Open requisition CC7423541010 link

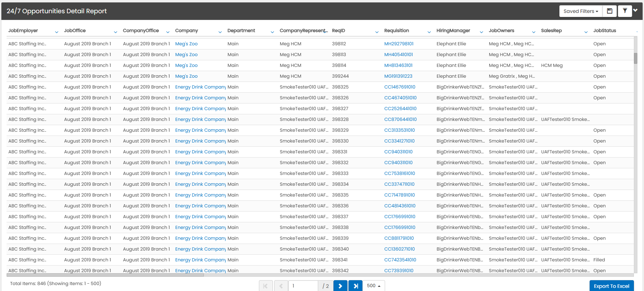point(400,260)
